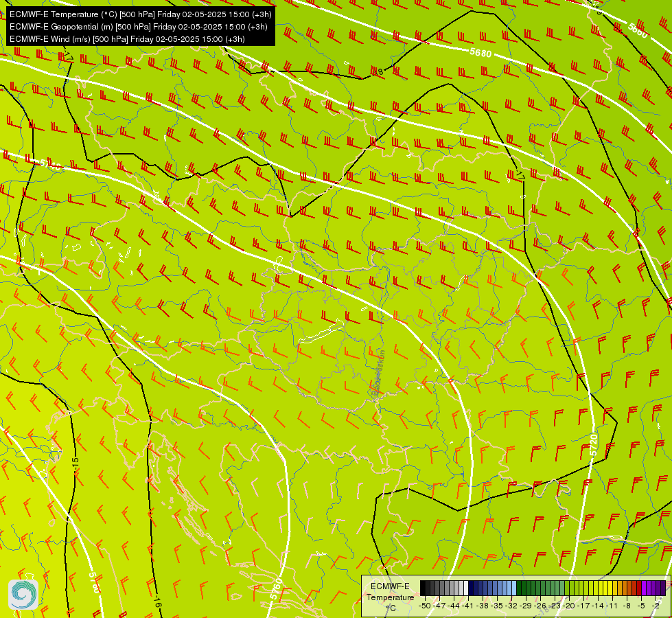Click the 5660 geopotential contour label
672x618 pixels.
tap(638, 31)
